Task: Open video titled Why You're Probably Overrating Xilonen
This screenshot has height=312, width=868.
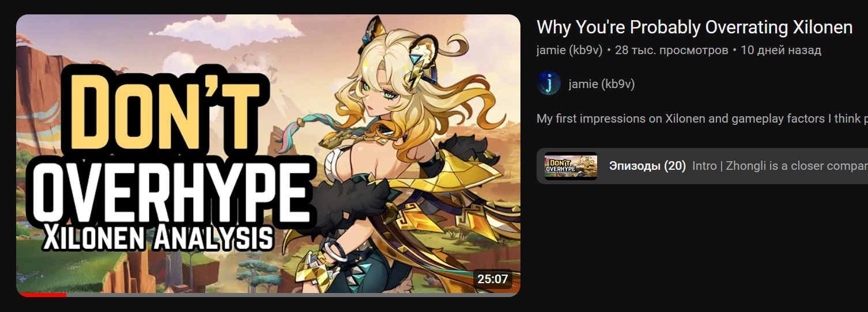Action: coord(695,27)
